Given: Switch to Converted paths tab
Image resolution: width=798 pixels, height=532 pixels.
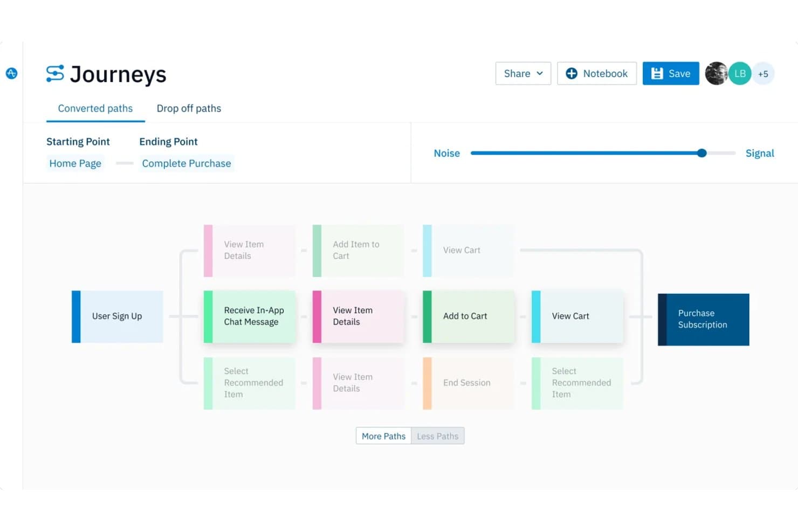Looking at the screenshot, I should coord(95,108).
